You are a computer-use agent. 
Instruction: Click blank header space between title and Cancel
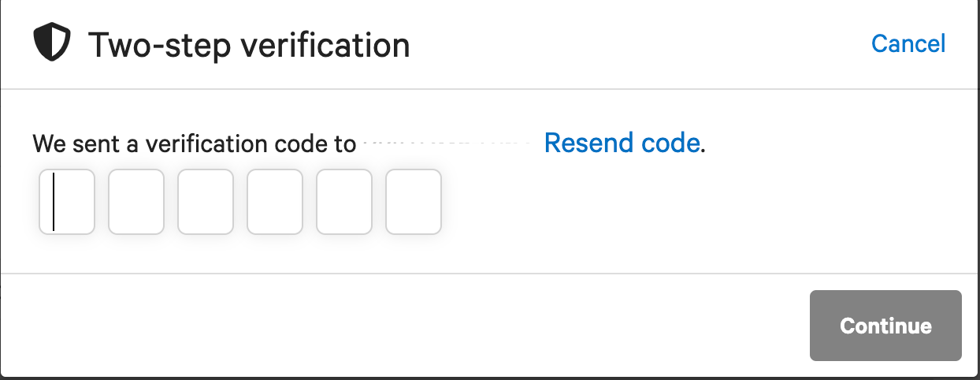(630, 44)
